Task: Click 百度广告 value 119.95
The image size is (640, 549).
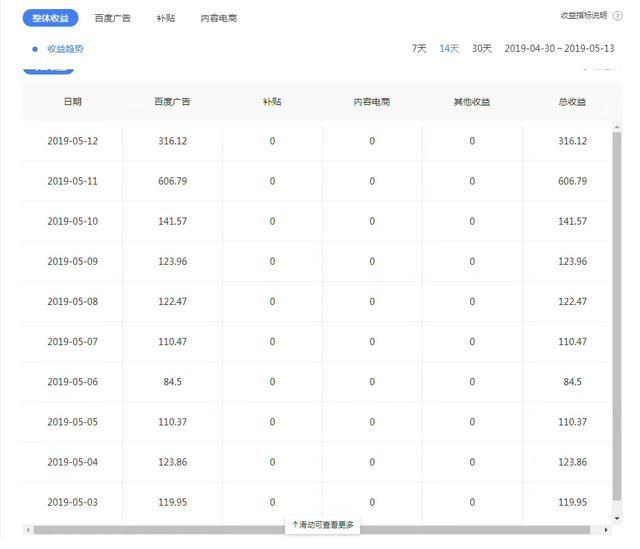Action: pyautogui.click(x=172, y=502)
